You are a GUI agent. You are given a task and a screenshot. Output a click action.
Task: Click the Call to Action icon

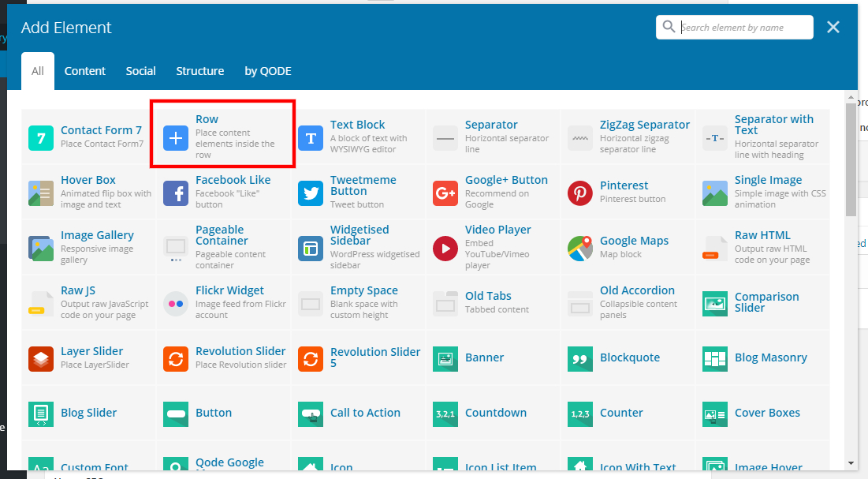pos(311,414)
